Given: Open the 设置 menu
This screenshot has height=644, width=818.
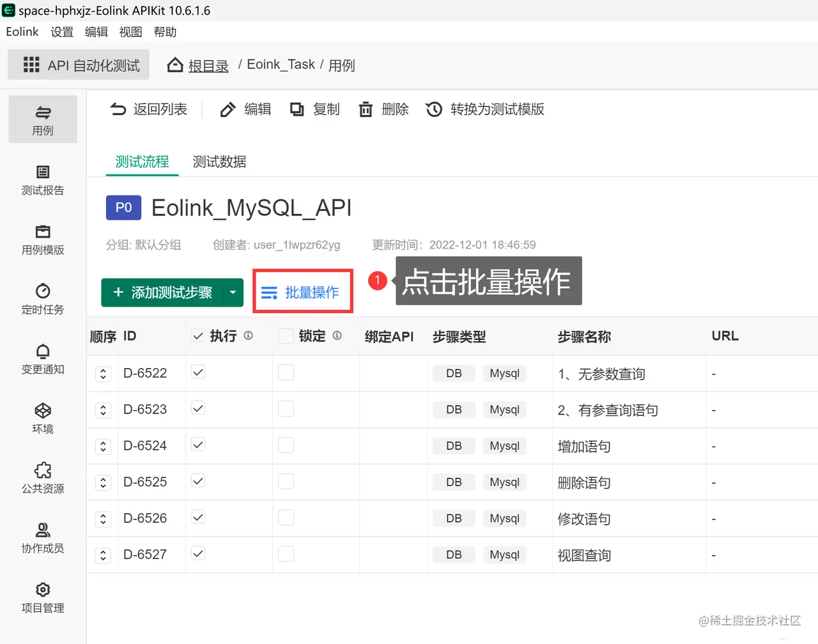Looking at the screenshot, I should [x=62, y=32].
